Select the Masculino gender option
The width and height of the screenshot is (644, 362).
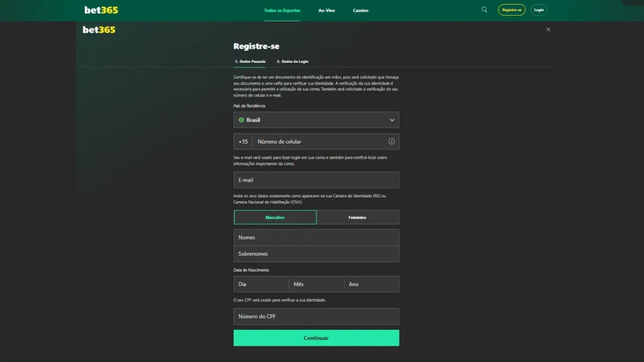tap(275, 217)
